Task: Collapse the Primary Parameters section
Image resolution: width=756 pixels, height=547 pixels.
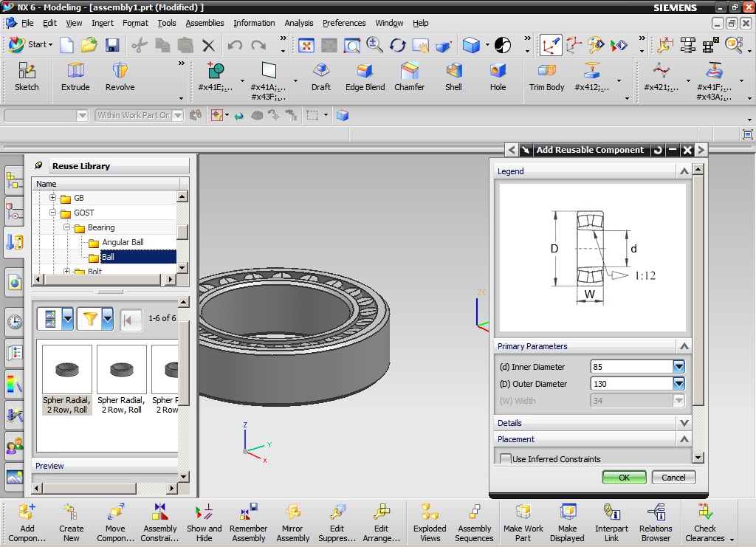Action: tap(684, 346)
